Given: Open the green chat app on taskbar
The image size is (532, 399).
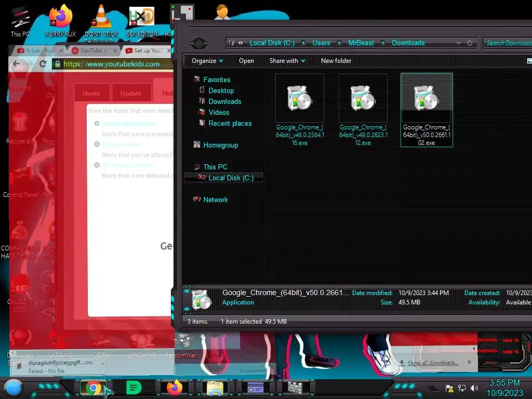Looking at the screenshot, I should tap(134, 388).
